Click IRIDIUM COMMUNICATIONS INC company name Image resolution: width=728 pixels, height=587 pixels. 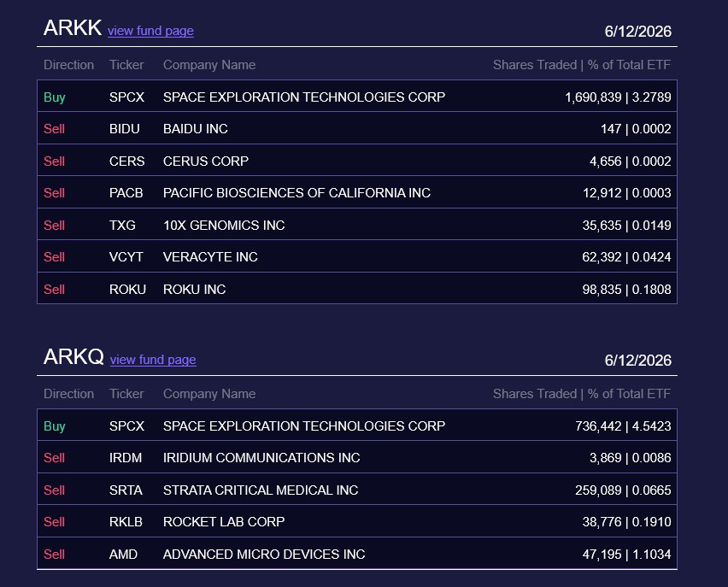point(261,457)
